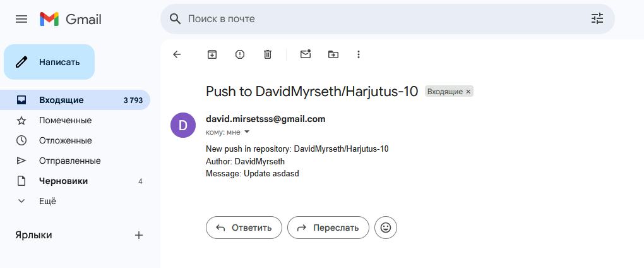Viewport: 644px width, 268px height.
Task: Remove the 'Входящие' label from the email
Action: pos(468,92)
